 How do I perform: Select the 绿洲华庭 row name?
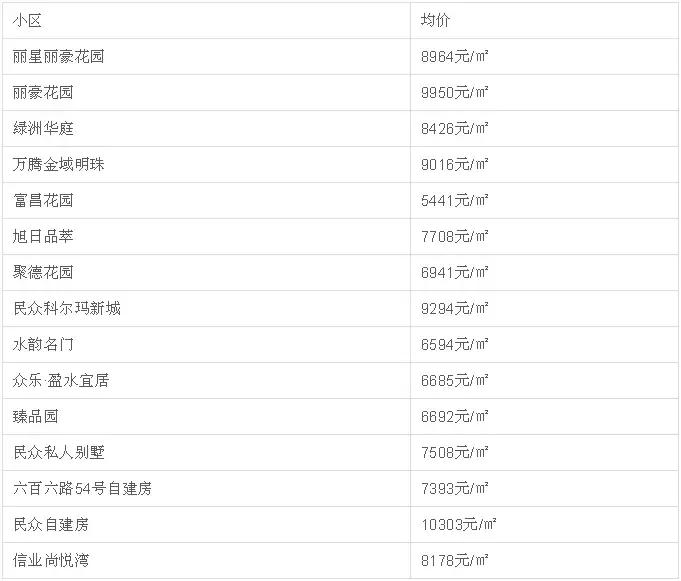pyautogui.click(x=43, y=129)
